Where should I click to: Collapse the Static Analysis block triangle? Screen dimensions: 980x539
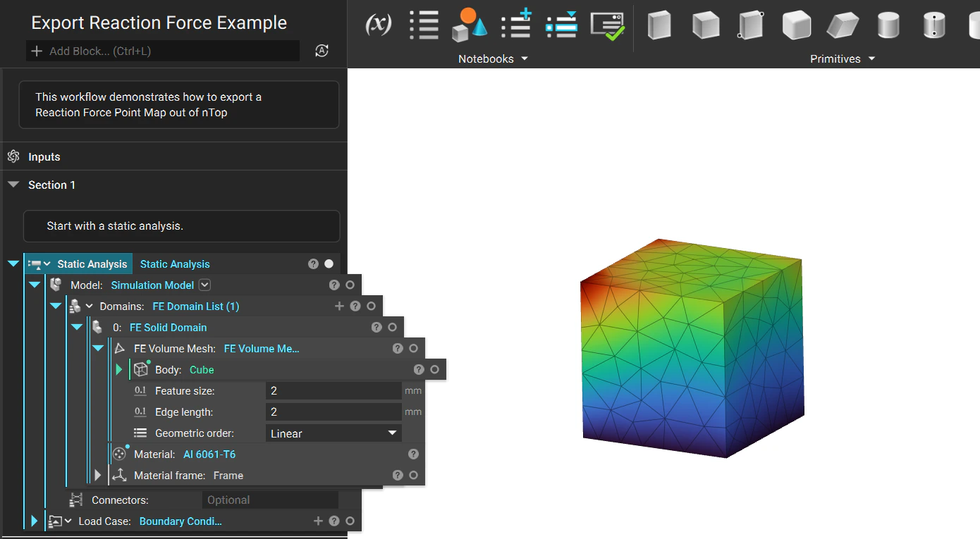tap(13, 264)
